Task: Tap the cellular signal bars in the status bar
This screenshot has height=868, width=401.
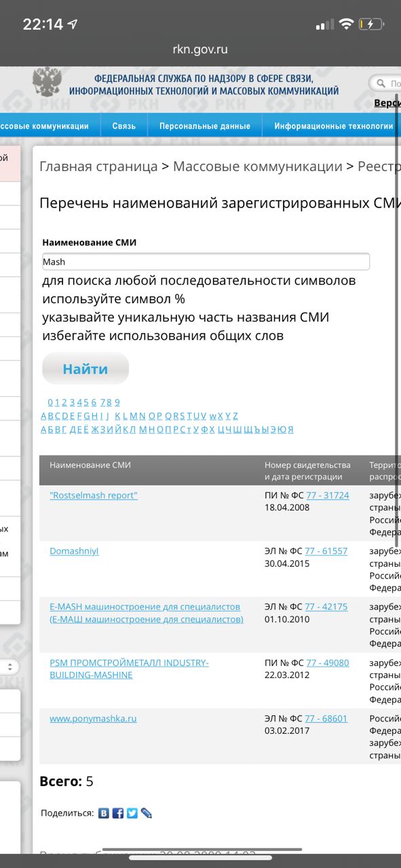Action: (325, 25)
